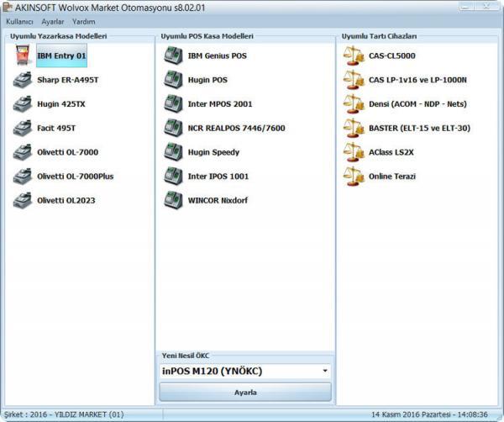Click the WINCOR Nixdorf terminal icon

coord(173,200)
